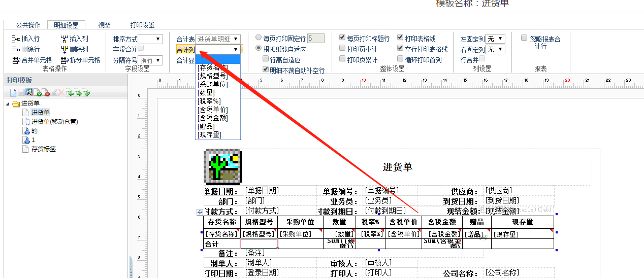
Task: Click the [供应商] field in the header
Action: click(x=499, y=191)
